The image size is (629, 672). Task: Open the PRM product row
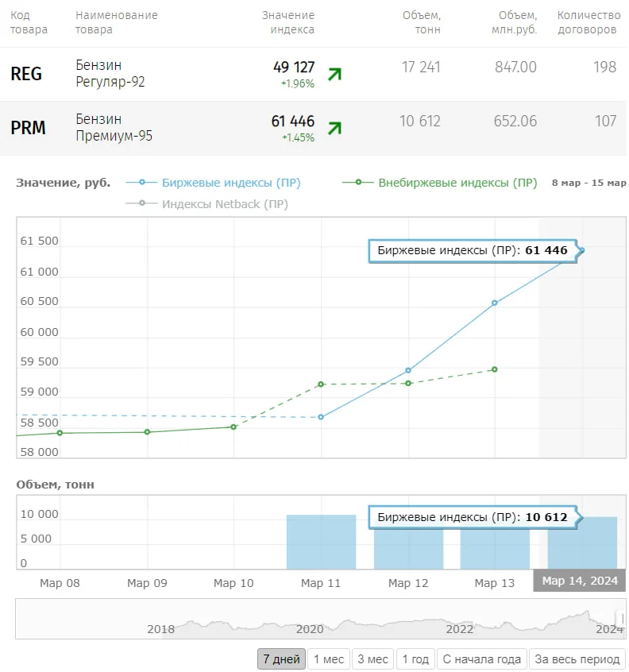coord(28,128)
